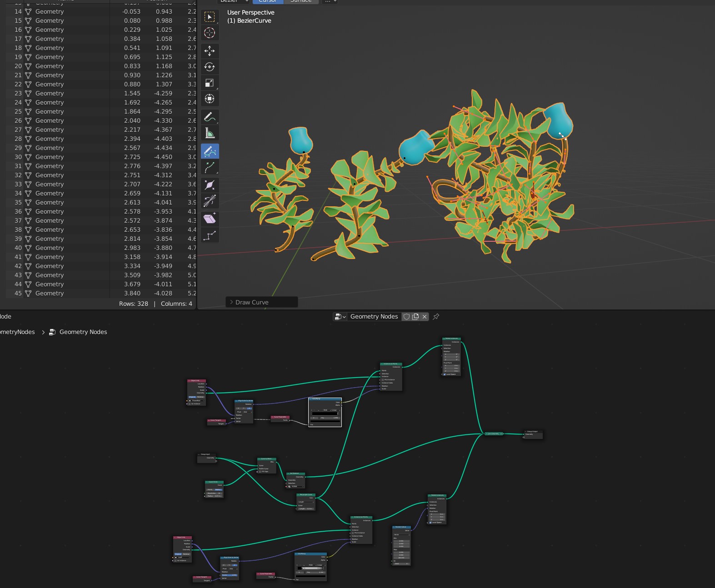Click the highlighted ColorRamp gradient bar
Viewport: 715px width, 588px height.
[x=325, y=414]
